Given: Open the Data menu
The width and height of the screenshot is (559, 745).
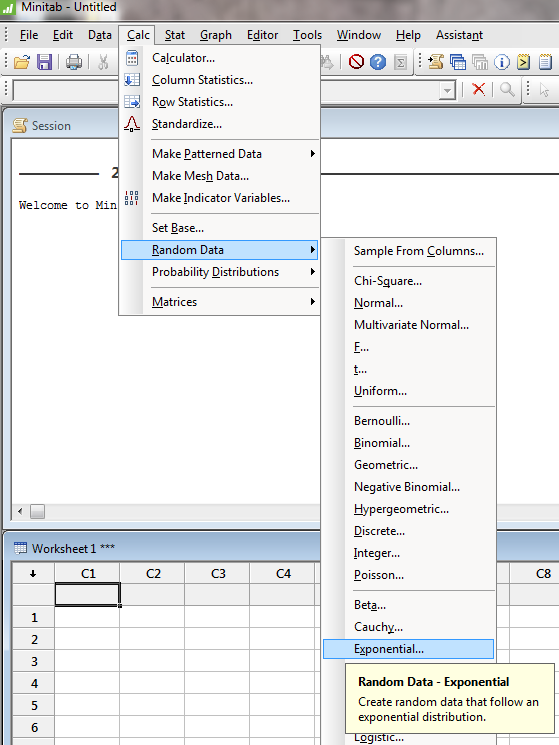Looking at the screenshot, I should click(100, 35).
